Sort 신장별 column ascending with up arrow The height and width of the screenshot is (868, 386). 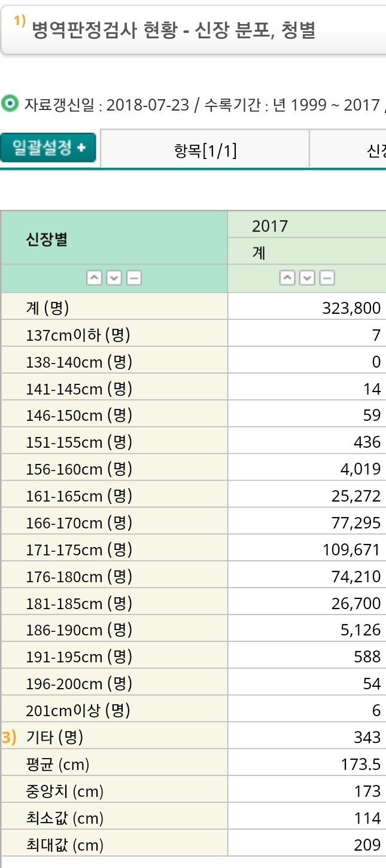pos(94,278)
